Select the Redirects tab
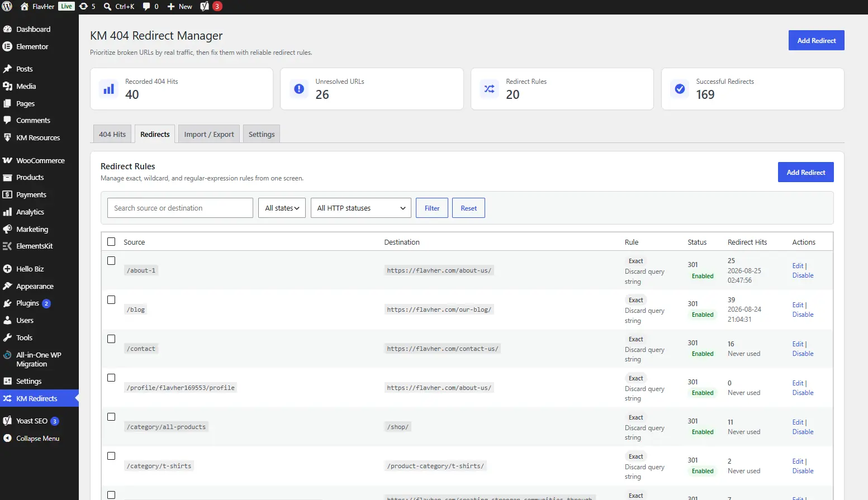 click(x=155, y=134)
